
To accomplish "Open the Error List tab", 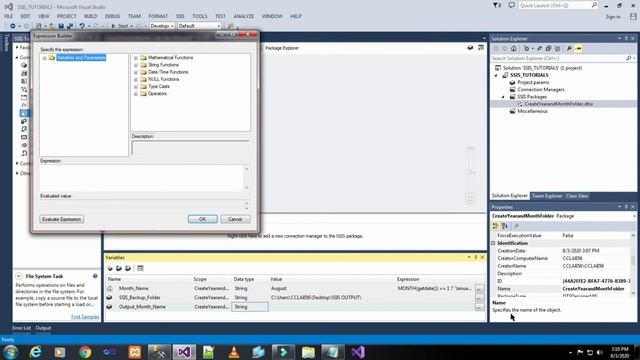I will pos(21,328).
